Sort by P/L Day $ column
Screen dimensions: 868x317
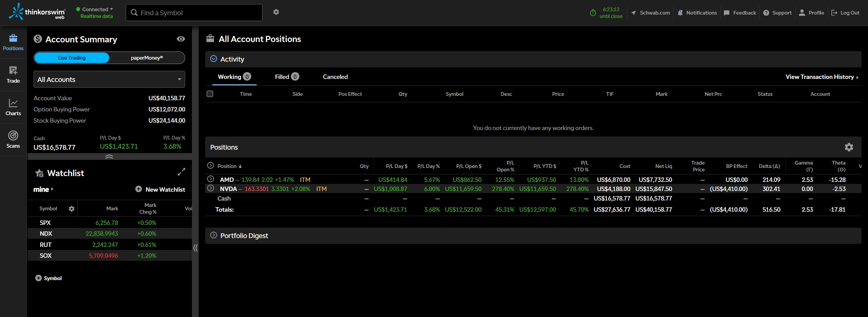(397, 166)
